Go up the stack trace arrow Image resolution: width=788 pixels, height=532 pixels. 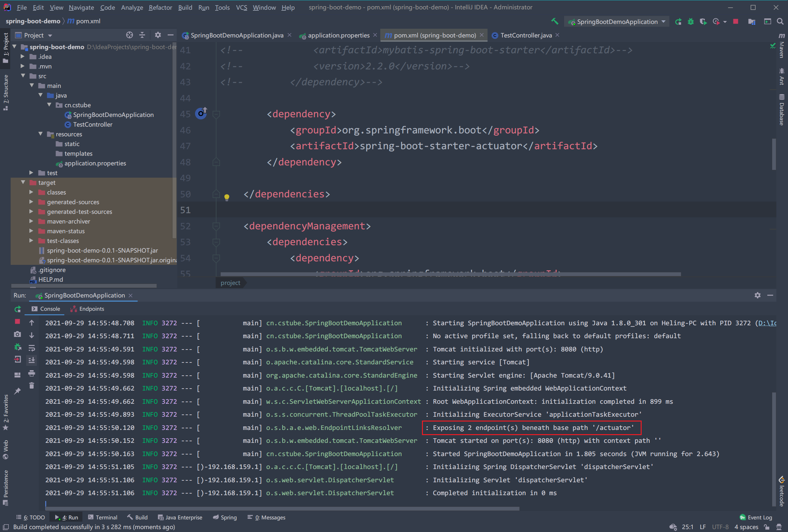[x=32, y=323]
